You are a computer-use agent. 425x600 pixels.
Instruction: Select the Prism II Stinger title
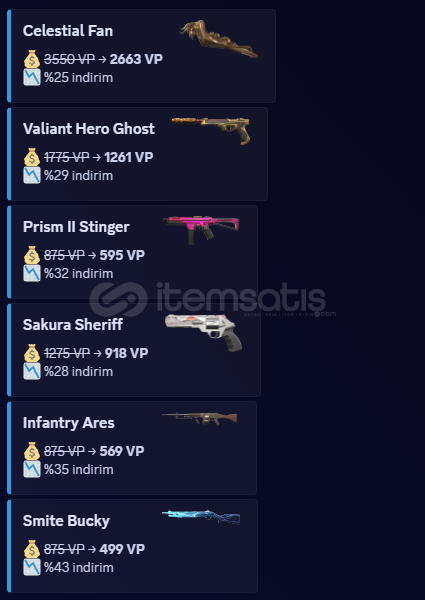[76, 227]
